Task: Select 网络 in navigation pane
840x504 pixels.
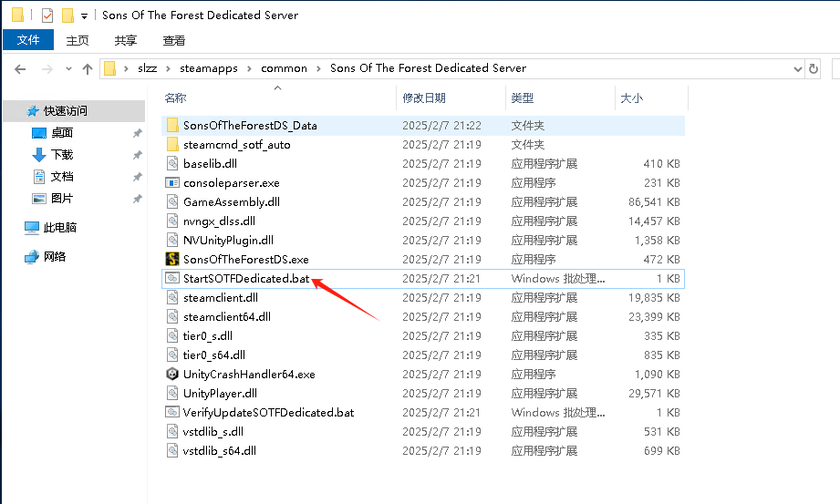Action: point(54,256)
